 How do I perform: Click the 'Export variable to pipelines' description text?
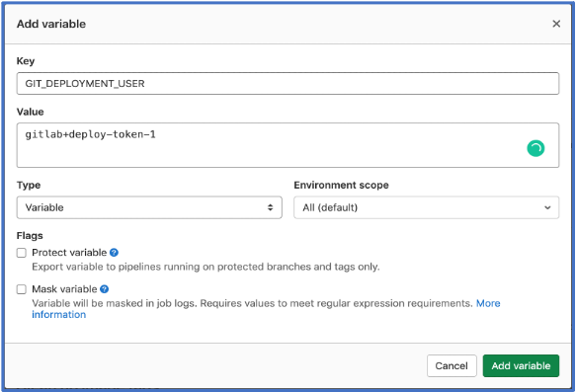click(x=206, y=267)
